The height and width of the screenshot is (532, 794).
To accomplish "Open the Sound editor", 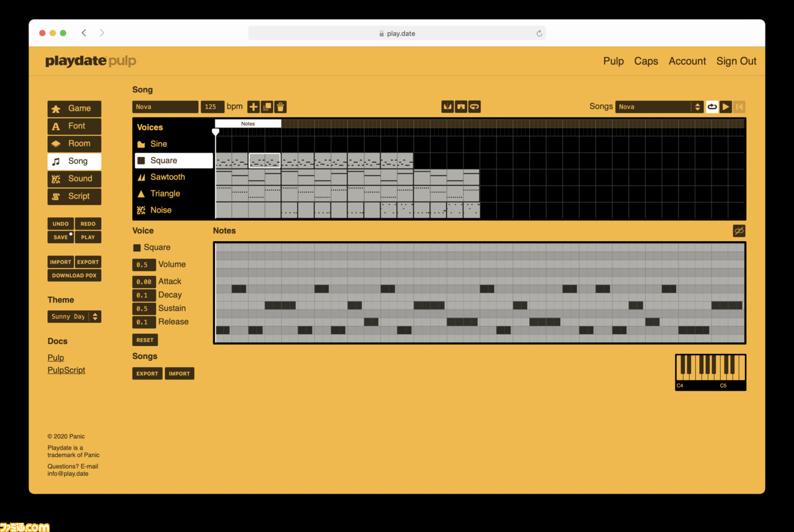I will tap(74, 179).
